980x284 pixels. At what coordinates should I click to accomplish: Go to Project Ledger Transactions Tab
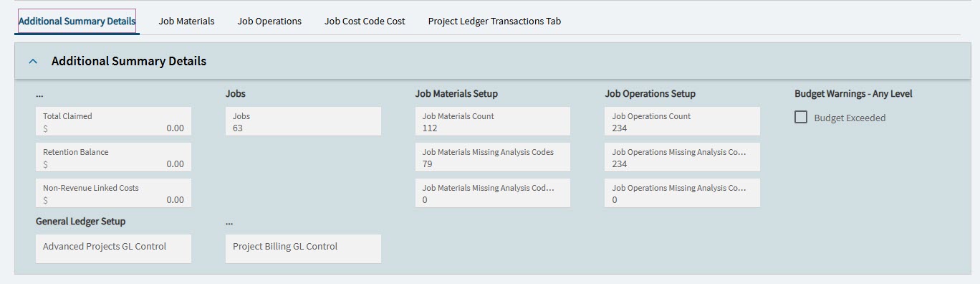pos(494,22)
